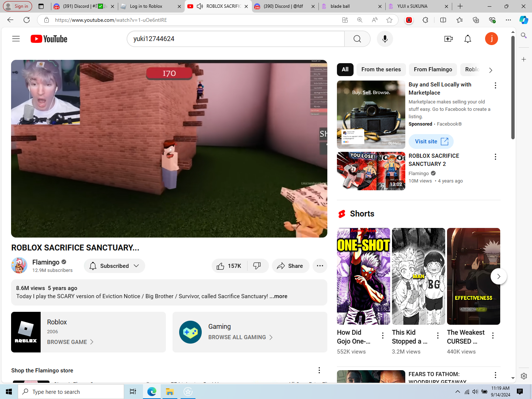
Task: Click the Windows taskbar search box
Action: tap(71, 392)
